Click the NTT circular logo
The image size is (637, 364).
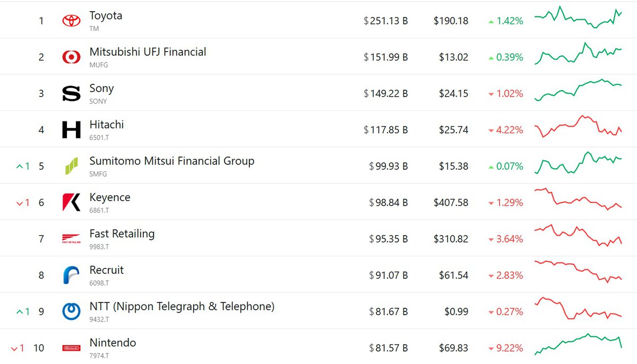point(71,311)
